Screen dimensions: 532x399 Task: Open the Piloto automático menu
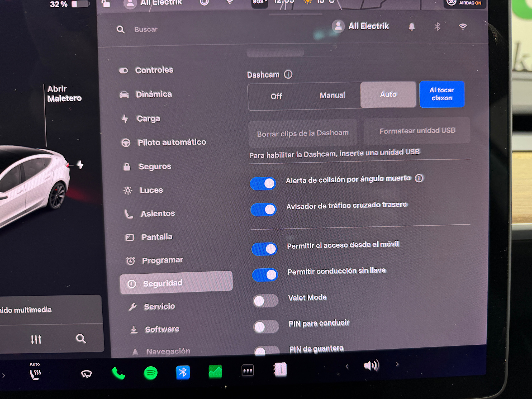172,142
